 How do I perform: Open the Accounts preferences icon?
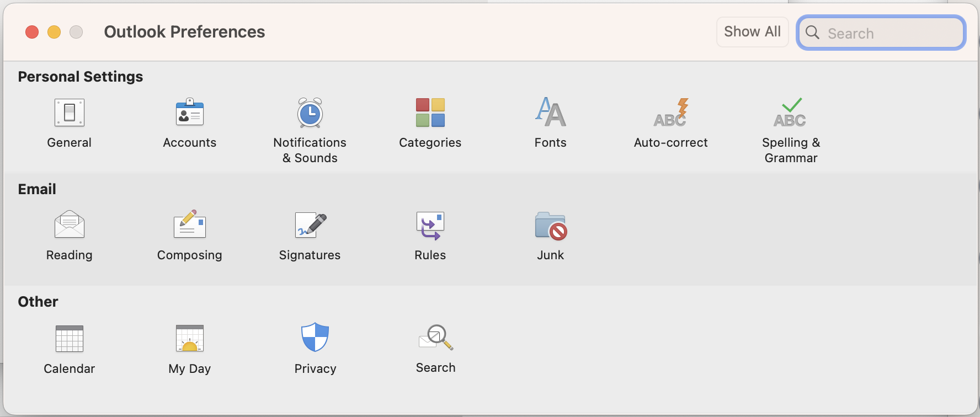(190, 113)
